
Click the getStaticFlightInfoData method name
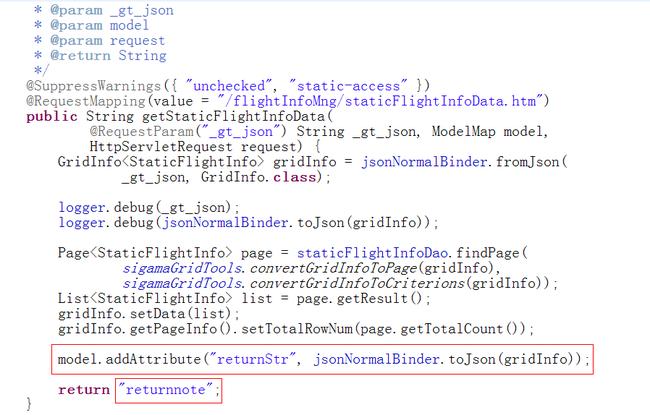[x=233, y=116]
